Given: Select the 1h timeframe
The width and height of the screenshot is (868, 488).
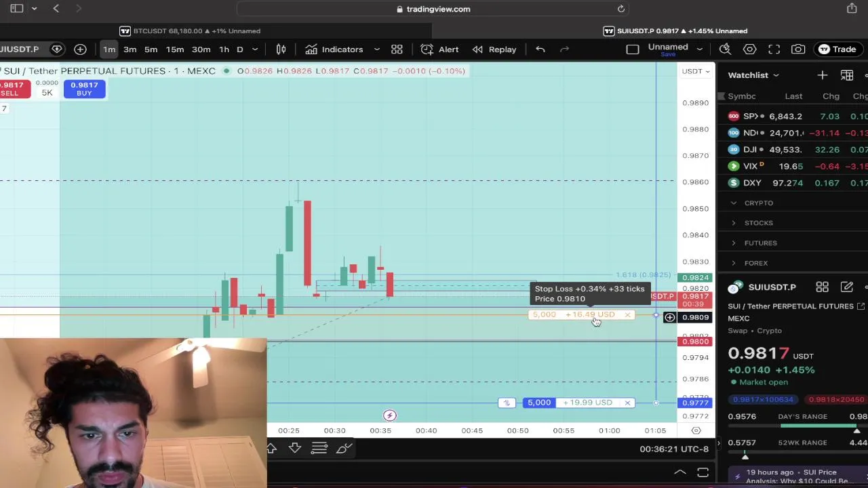Looking at the screenshot, I should [x=224, y=49].
